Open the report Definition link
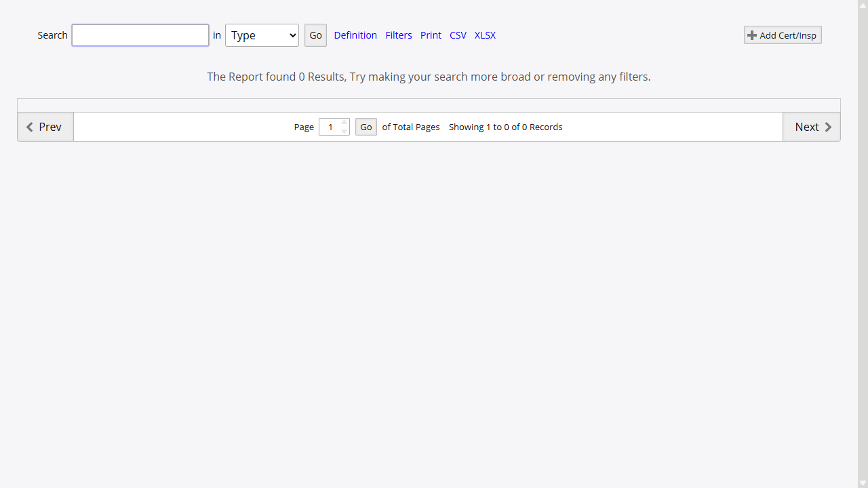 point(355,35)
